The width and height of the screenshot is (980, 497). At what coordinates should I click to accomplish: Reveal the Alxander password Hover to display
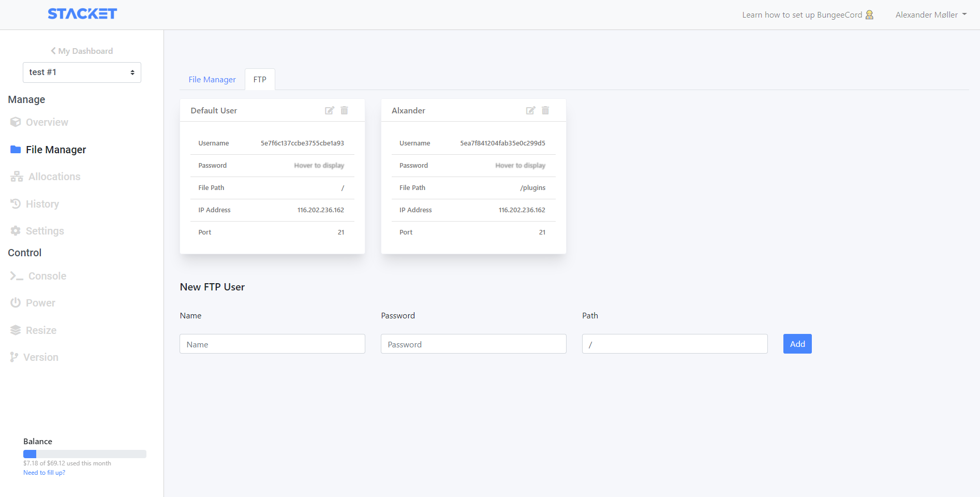[520, 166]
